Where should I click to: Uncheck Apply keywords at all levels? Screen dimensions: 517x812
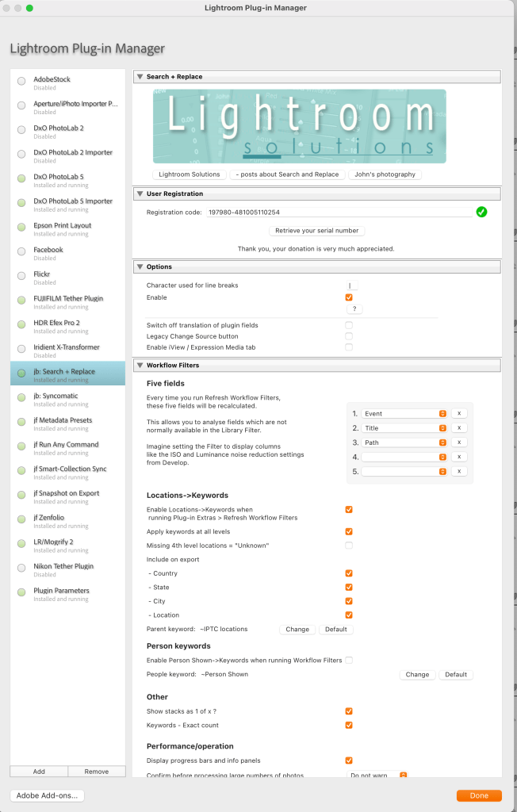[349, 531]
